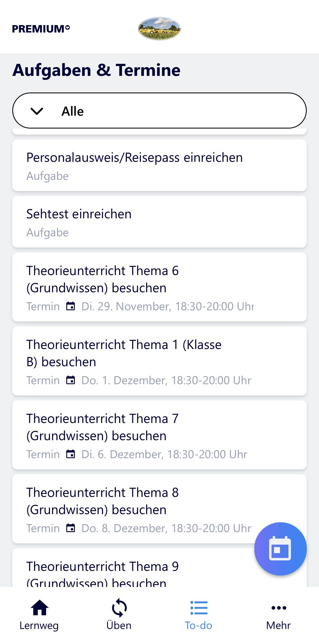The width and height of the screenshot is (319, 644).
Task: Click the chevron arrow next to Alle
Action: (37, 111)
